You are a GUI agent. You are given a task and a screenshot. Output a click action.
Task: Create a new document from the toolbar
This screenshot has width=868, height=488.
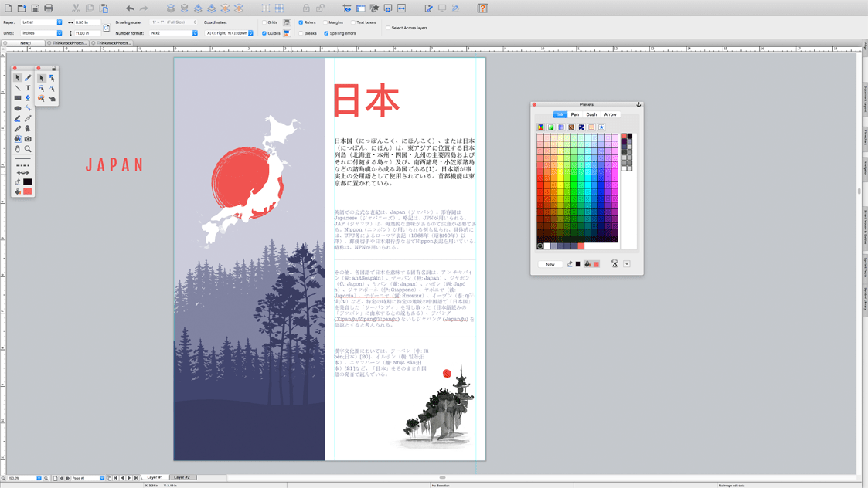click(x=8, y=8)
